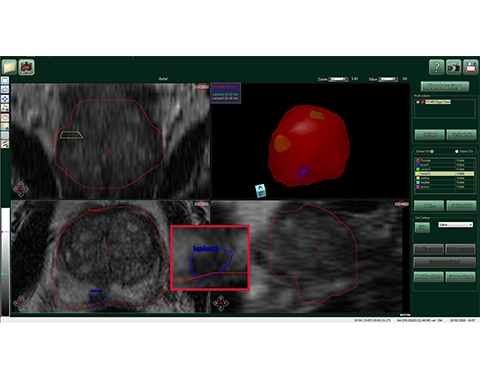This screenshot has width=480, height=380.
Task: Click the purple circular icon in left toolbar
Action: [x=5, y=117]
